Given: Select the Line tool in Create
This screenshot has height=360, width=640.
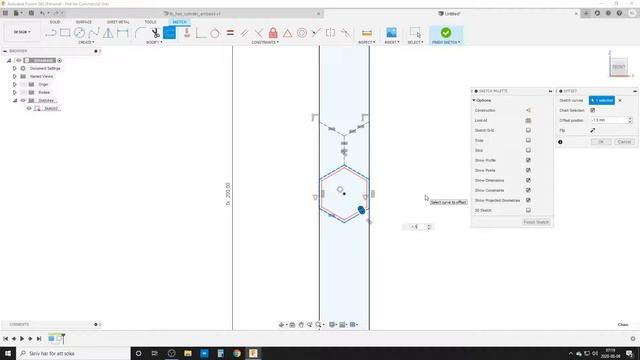Looking at the screenshot, I should pos(51,33).
